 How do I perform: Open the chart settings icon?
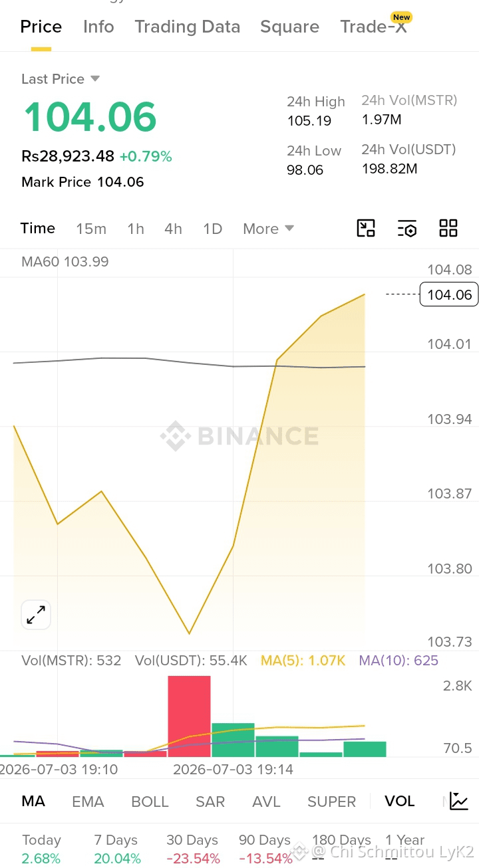(x=407, y=228)
